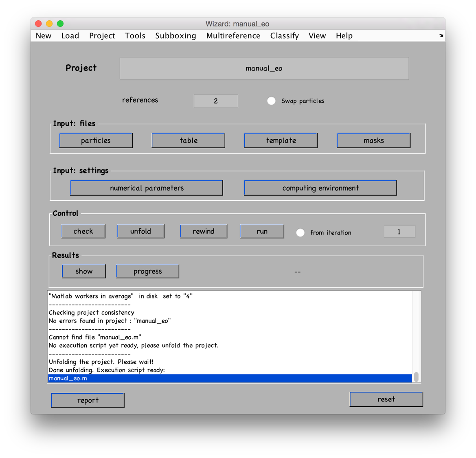Click the progress button
The image size is (476, 458).
[147, 272]
